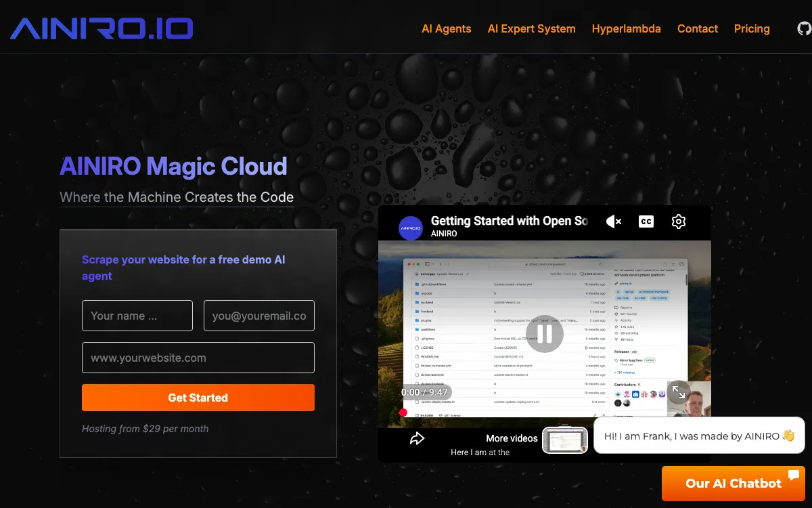This screenshot has width=812, height=508.
Task: Unmute the video with the speaker icon
Action: point(614,221)
